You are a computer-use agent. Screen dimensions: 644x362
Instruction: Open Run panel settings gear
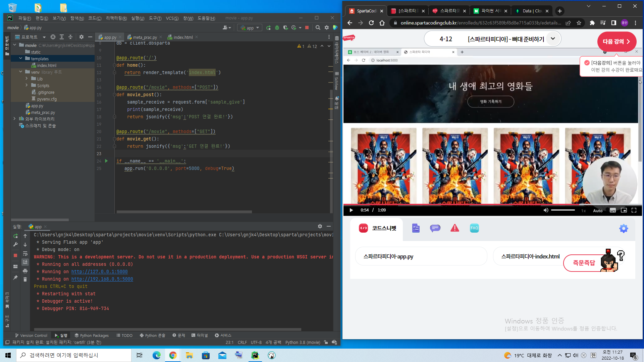click(320, 227)
